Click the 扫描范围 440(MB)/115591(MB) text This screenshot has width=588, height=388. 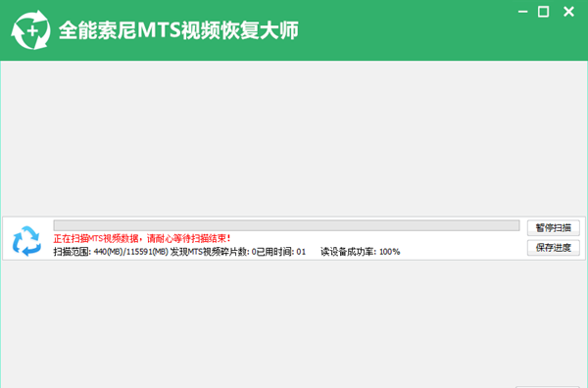(x=111, y=252)
